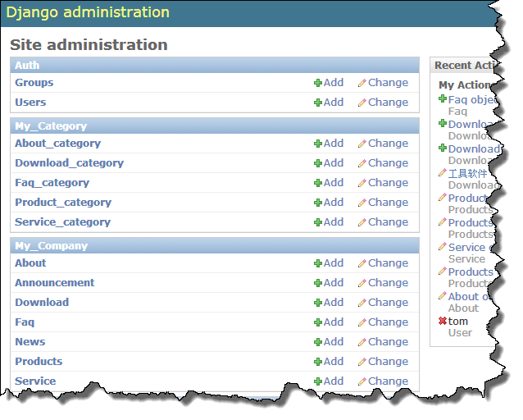Click the pencil icon for Service_category
Image resolution: width=523 pixels, height=420 pixels.
click(x=362, y=222)
